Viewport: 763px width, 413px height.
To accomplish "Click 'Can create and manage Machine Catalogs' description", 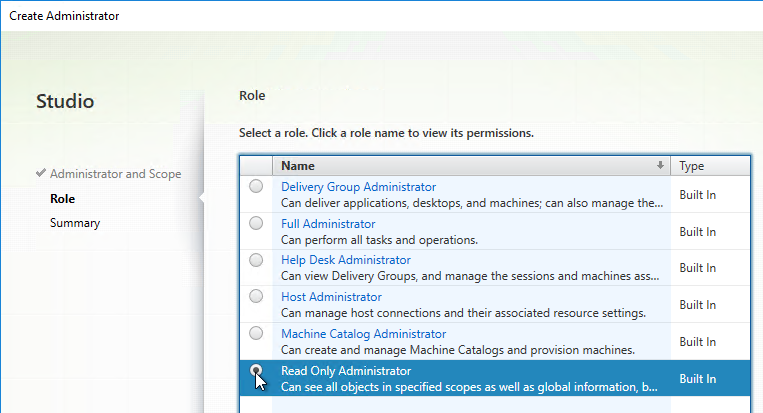I will pyautogui.click(x=458, y=350).
